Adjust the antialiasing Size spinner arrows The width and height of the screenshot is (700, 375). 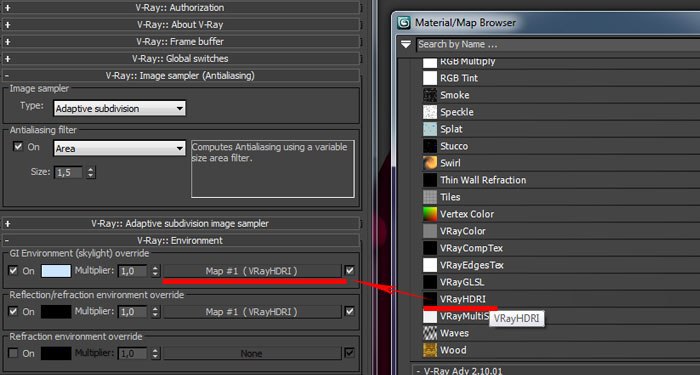point(91,172)
